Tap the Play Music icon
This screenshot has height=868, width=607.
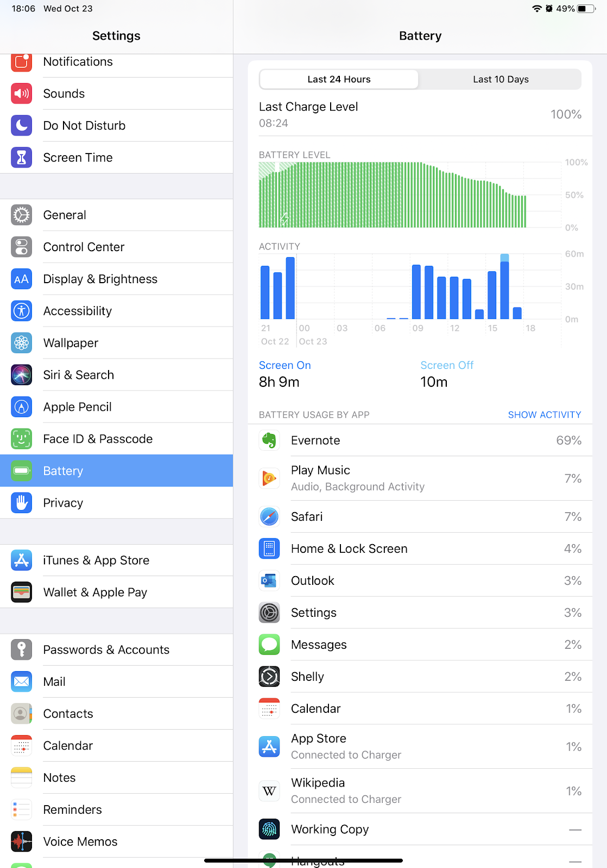coord(269,478)
